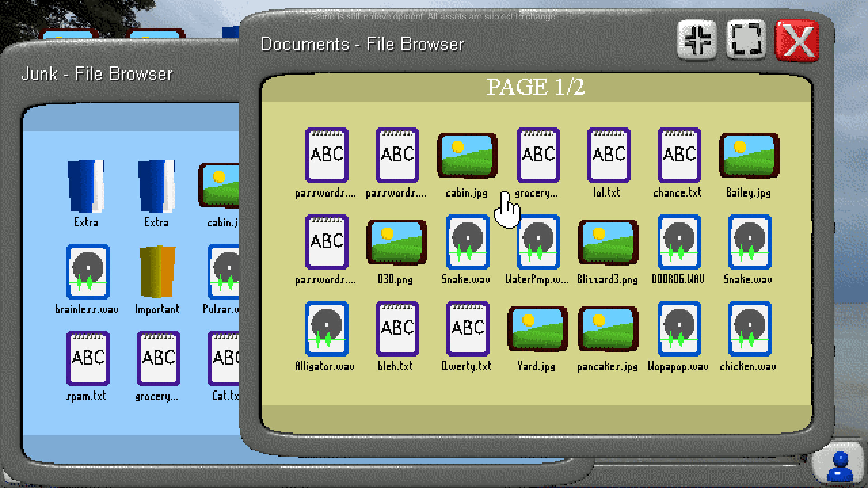Select brainless.wav in the Junk window
This screenshot has width=868, height=488.
[88, 271]
